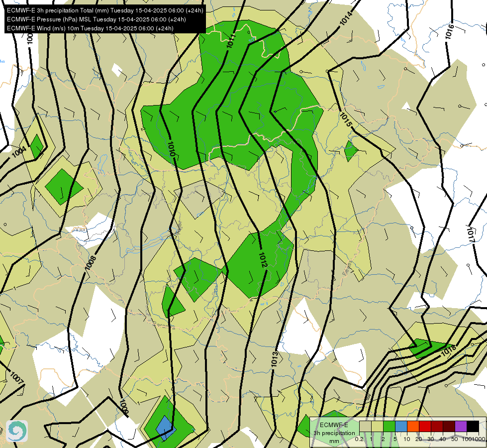The image size is (487, 448).
Task: Click the 3h precipitation Total header line
Action: [105, 10]
